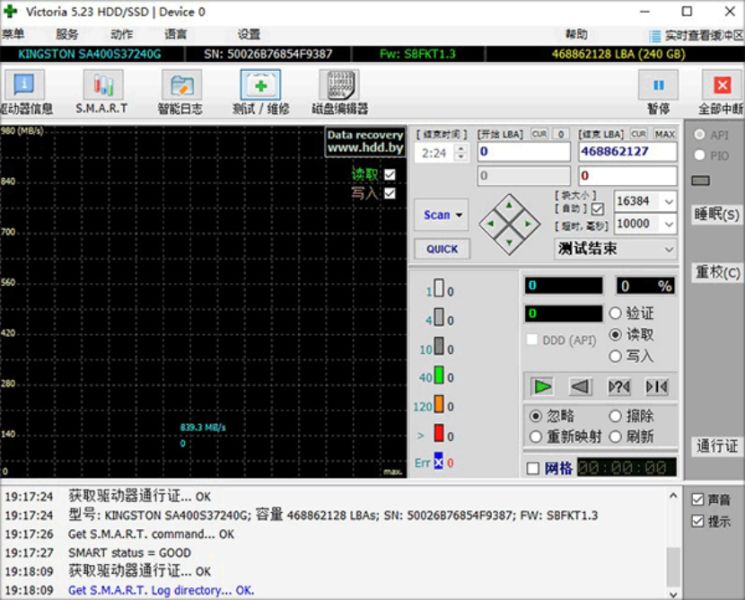The image size is (745, 600).
Task: Enable the DDD (API) checkbox
Action: tap(532, 340)
